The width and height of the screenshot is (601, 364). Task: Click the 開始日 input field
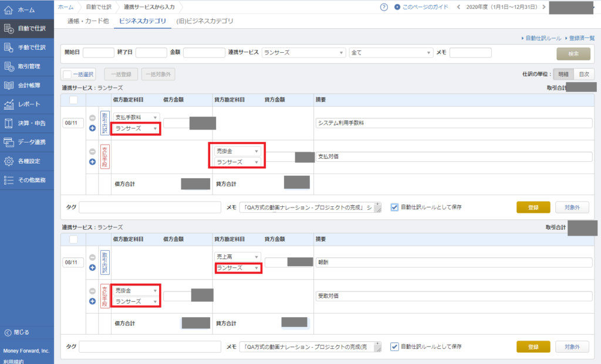[x=99, y=53]
